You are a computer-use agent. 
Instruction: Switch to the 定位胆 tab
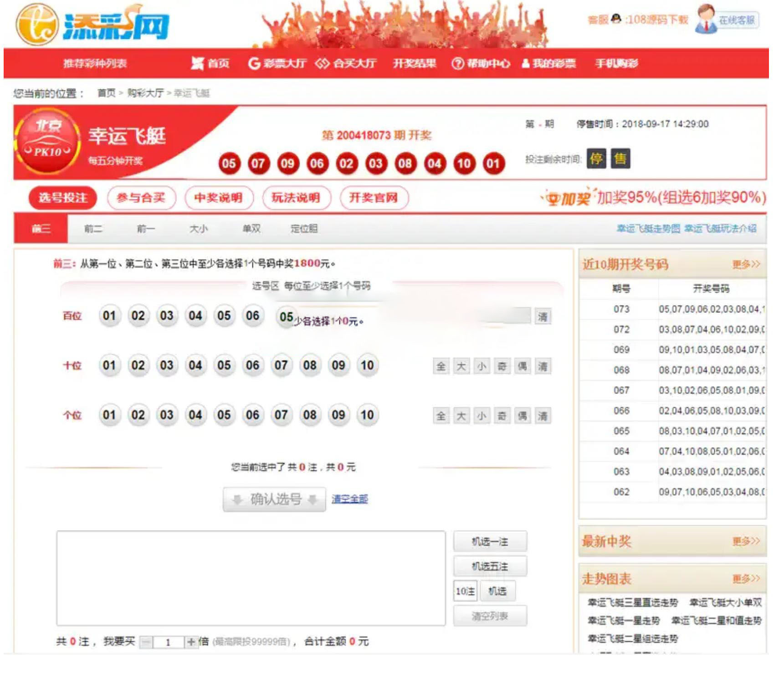[304, 229]
